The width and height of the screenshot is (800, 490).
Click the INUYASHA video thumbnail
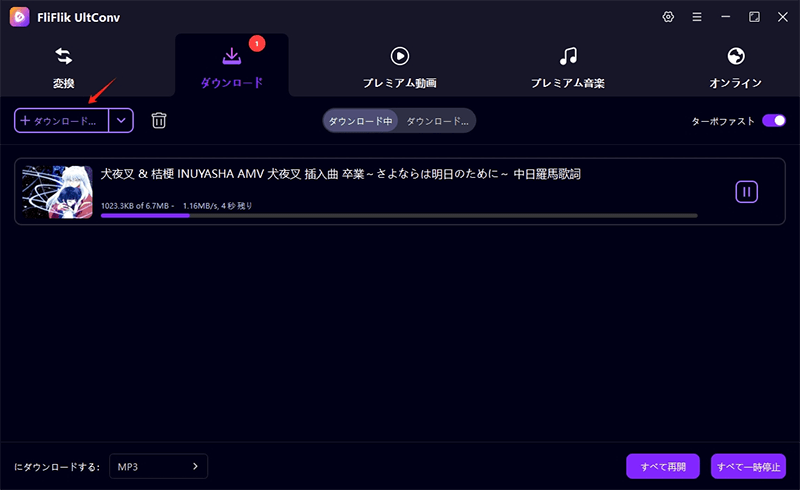point(58,192)
